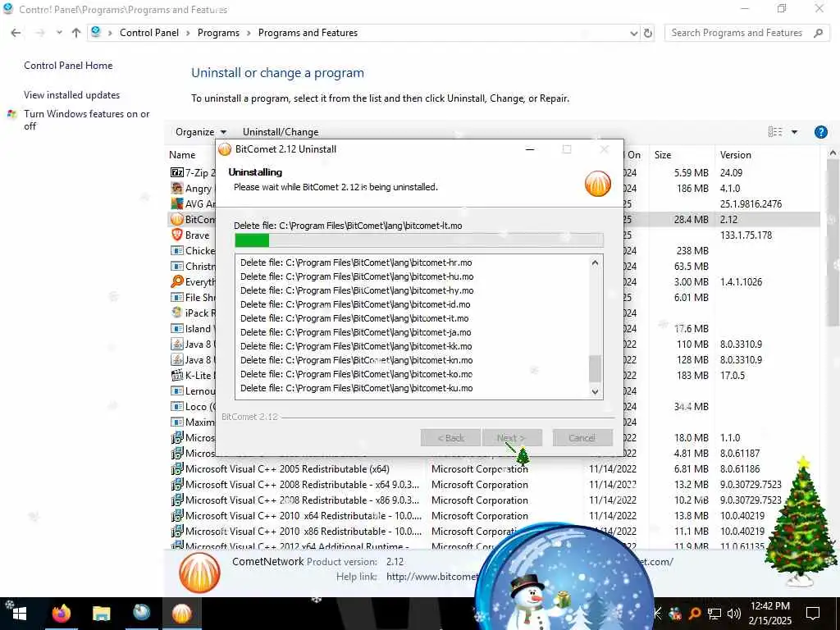Go back with the back arrow

click(16, 33)
